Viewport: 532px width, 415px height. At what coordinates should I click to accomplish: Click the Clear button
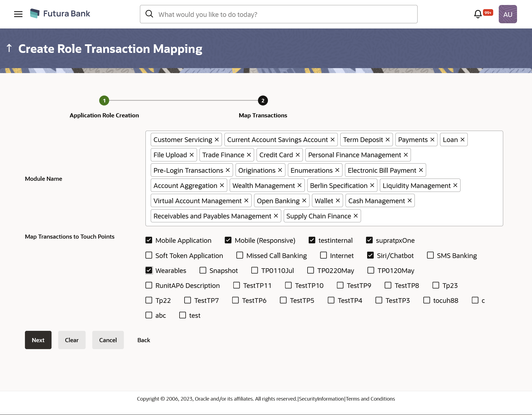tap(72, 340)
